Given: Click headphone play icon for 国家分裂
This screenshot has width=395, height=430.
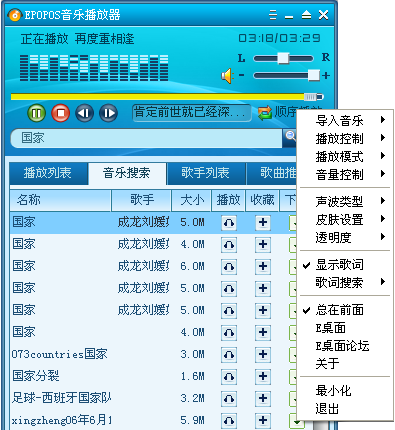Looking at the screenshot, I should click(x=229, y=377).
